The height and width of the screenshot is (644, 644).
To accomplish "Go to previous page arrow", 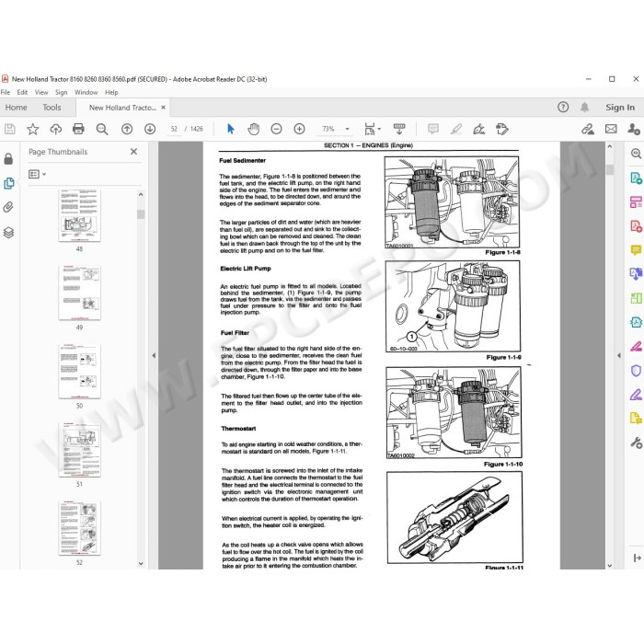I will pos(127,129).
